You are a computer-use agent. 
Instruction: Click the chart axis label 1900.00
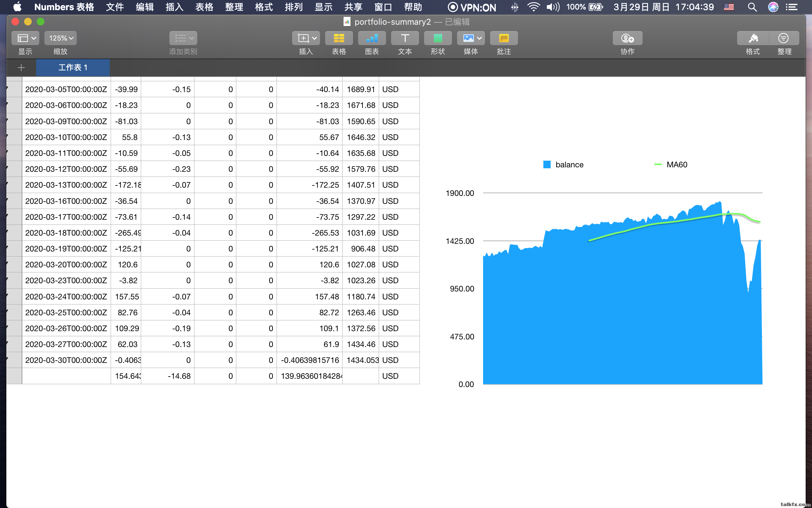click(x=460, y=193)
